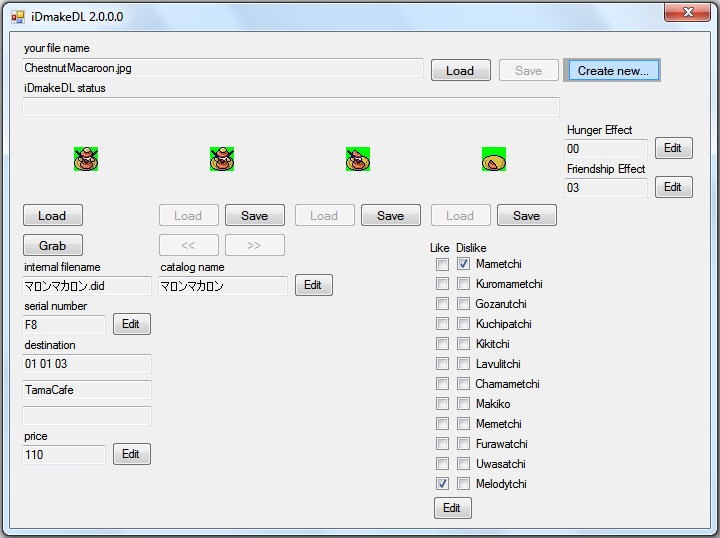Check Dislike for Makiko

463,404
